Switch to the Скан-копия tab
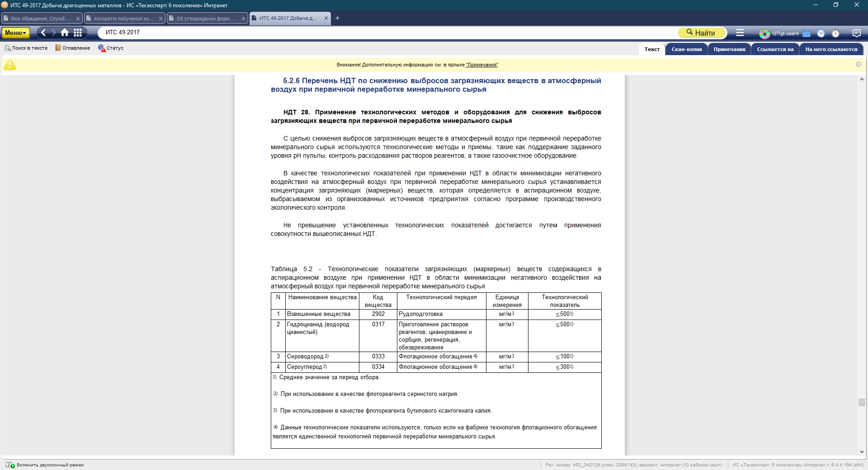 [686, 49]
